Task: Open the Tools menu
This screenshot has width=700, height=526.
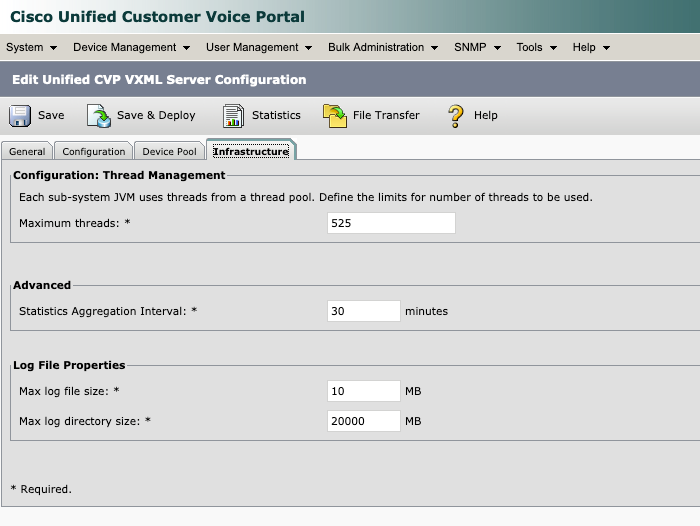Action: pos(536,47)
